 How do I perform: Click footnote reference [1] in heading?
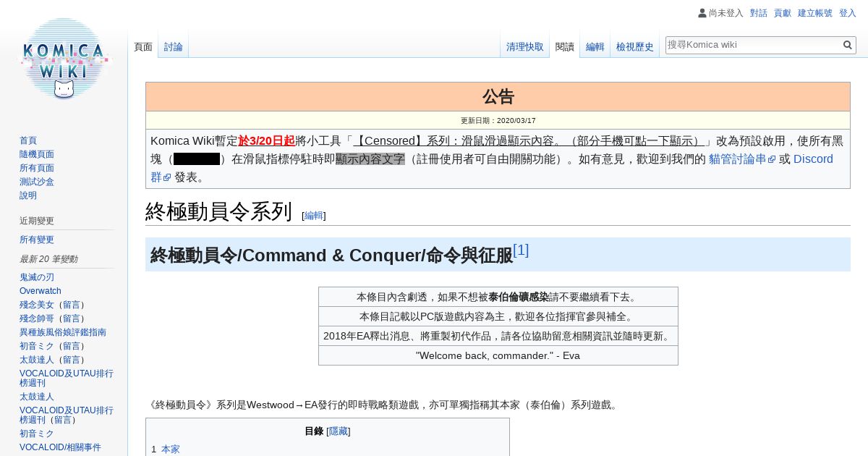click(x=521, y=250)
